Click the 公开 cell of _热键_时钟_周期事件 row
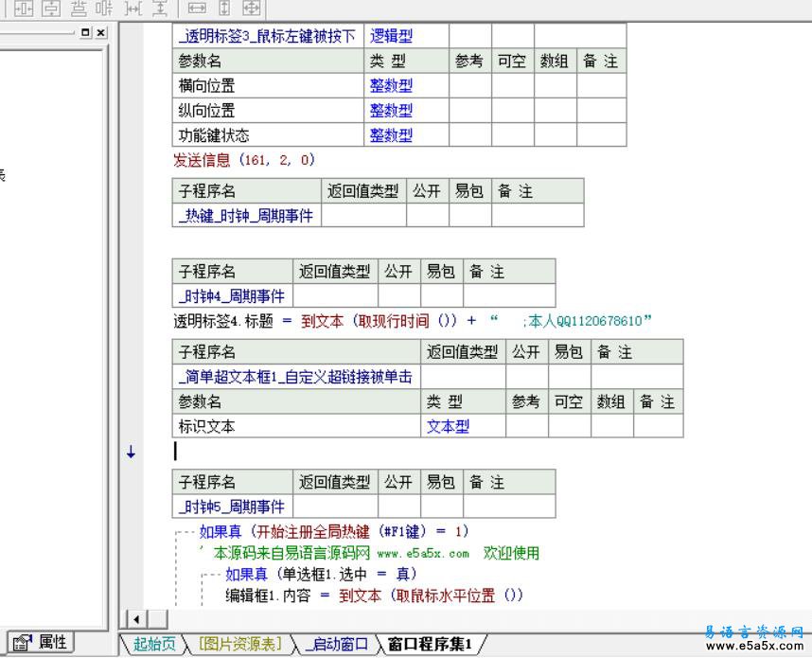The height and width of the screenshot is (658, 812). tap(427, 215)
